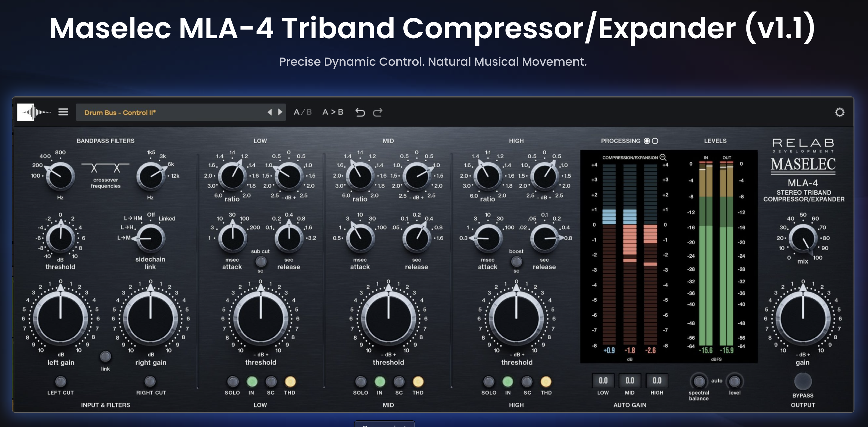The width and height of the screenshot is (868, 427).
Task: Click the left gain knob
Action: tap(61, 319)
